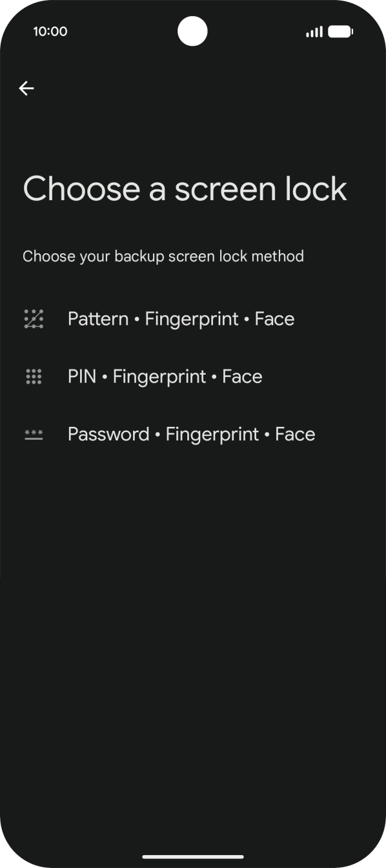Tap the home gesture bar at bottom
Image resolution: width=386 pixels, height=868 pixels.
[193, 857]
